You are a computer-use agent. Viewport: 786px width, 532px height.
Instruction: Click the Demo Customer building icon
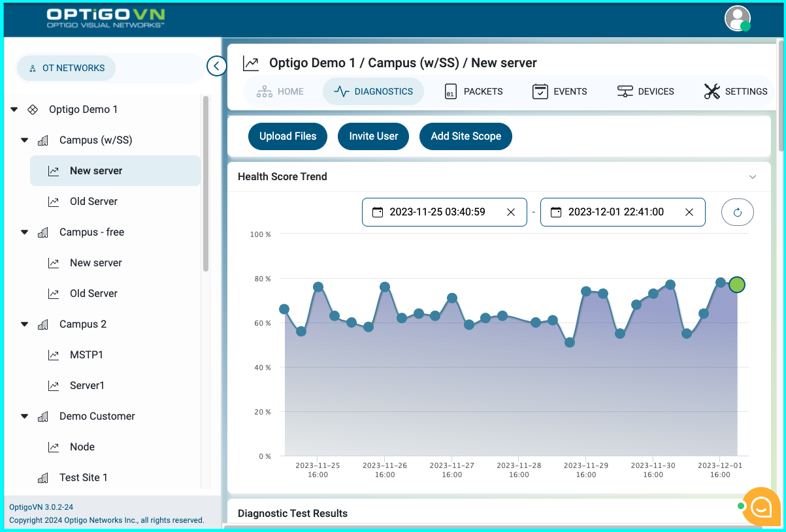pyautogui.click(x=42, y=416)
